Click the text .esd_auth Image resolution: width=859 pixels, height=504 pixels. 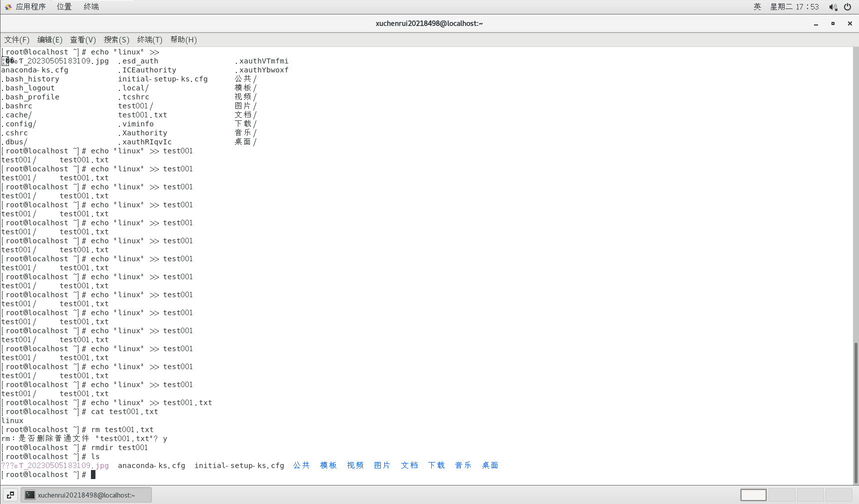coord(138,61)
